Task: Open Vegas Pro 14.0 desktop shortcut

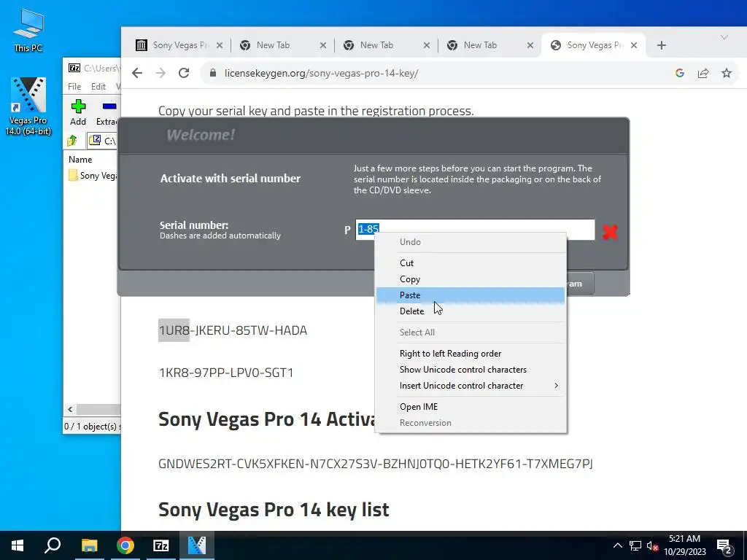Action: 28,106
